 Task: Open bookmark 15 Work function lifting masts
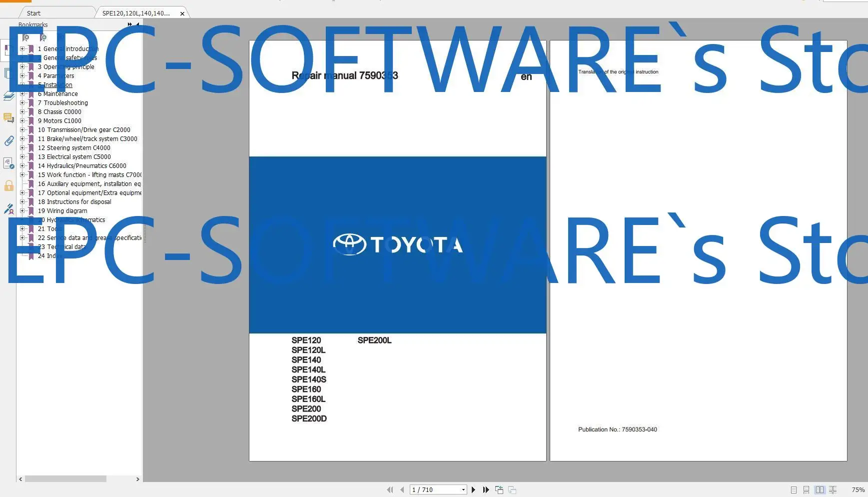[89, 175]
